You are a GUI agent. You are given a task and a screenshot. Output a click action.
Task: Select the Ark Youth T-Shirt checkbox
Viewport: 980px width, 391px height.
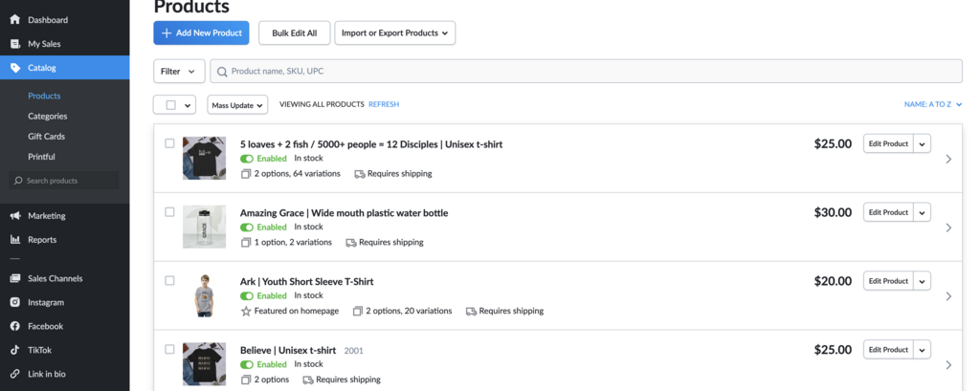[x=169, y=281]
